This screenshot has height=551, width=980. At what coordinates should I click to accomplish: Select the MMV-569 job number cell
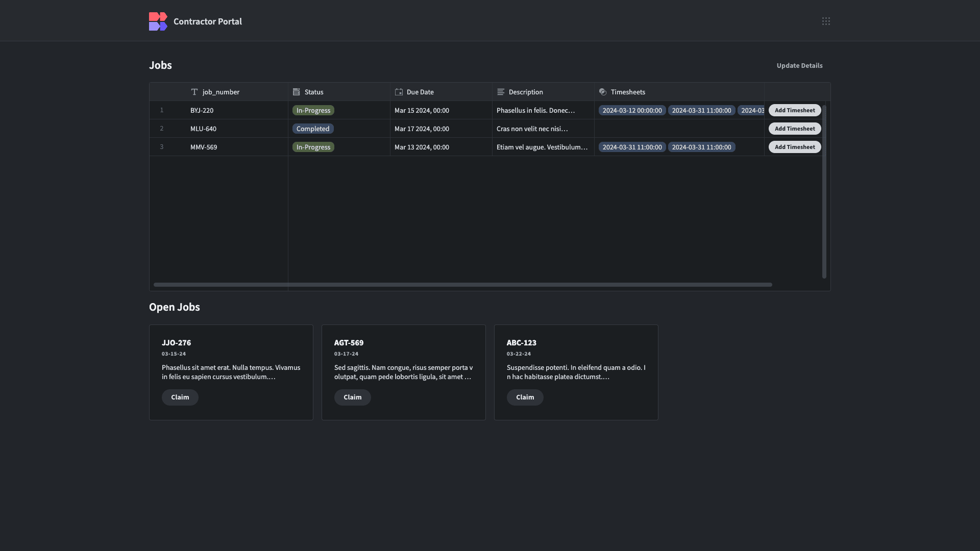(237, 147)
